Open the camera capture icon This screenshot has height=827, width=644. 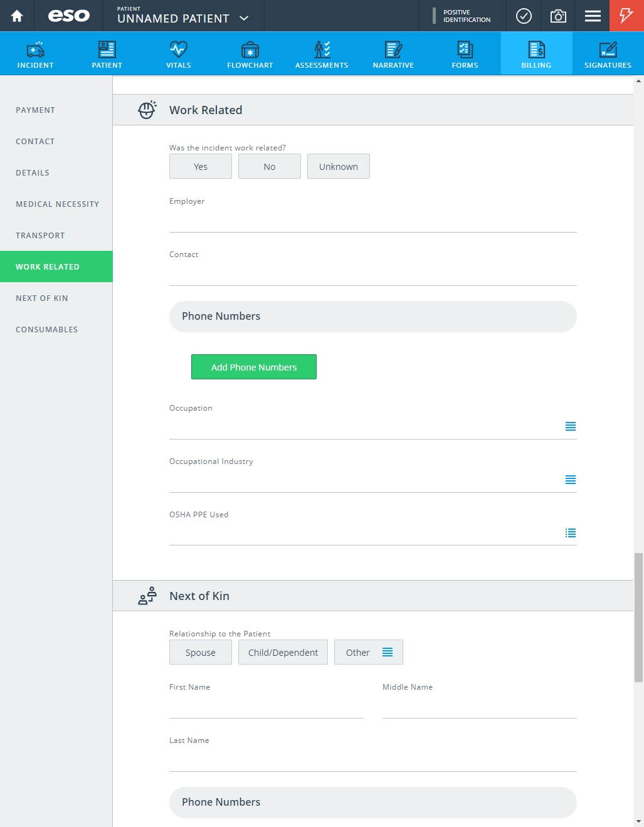pos(558,16)
